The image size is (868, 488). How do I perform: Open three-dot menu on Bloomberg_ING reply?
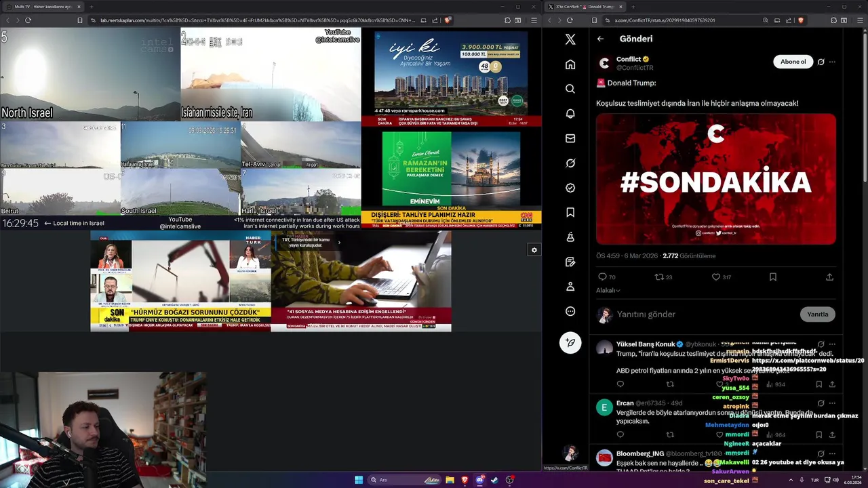832,453
